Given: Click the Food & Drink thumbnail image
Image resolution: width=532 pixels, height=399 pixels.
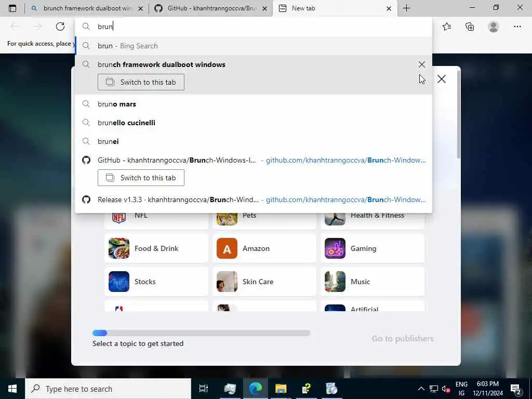Looking at the screenshot, I should tap(119, 248).
